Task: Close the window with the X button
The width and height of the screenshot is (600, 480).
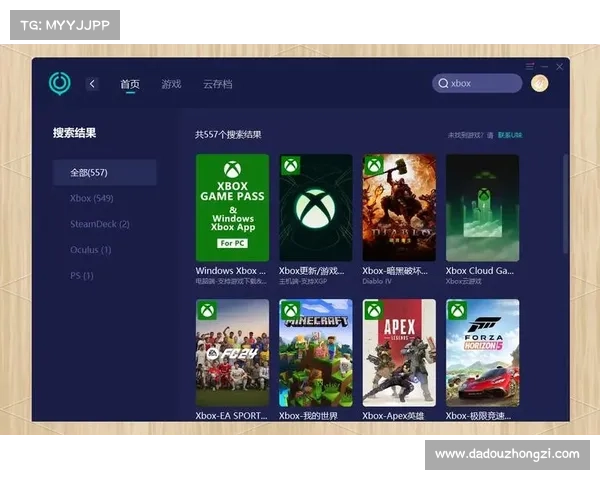Action: [559, 67]
